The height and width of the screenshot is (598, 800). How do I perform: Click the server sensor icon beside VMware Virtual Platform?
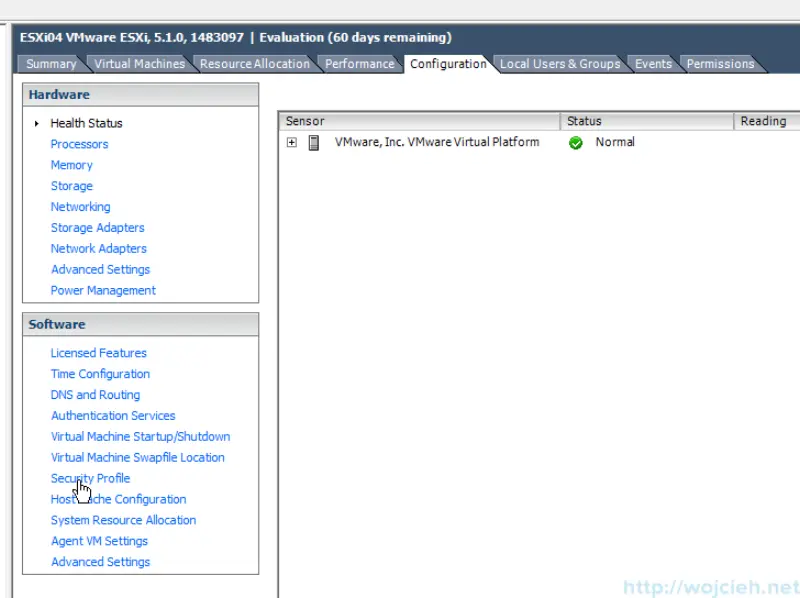tap(312, 142)
